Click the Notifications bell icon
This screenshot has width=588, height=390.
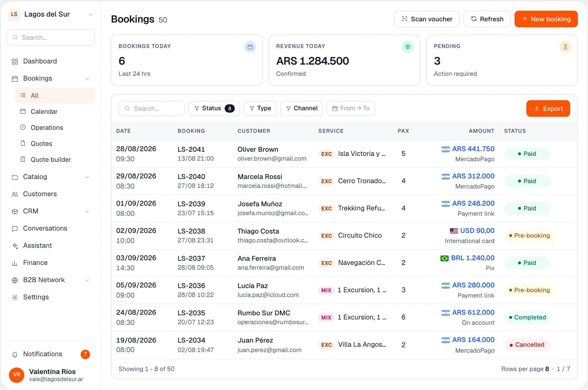[15, 354]
